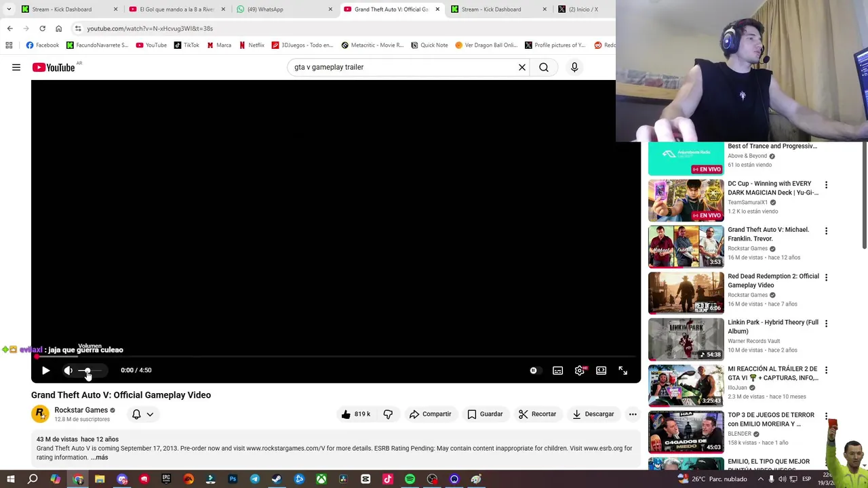Open DC Cup Dark Magician thumbnail
Viewport: 868px width, 488px height.
pyautogui.click(x=686, y=201)
